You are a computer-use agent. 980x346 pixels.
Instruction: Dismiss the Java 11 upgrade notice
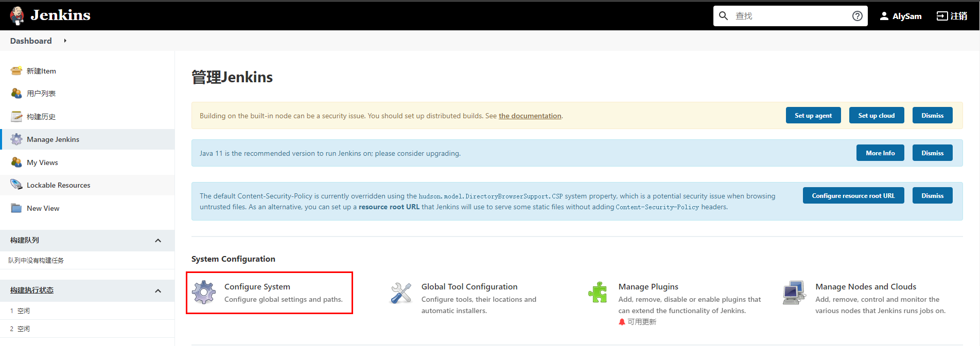[932, 153]
